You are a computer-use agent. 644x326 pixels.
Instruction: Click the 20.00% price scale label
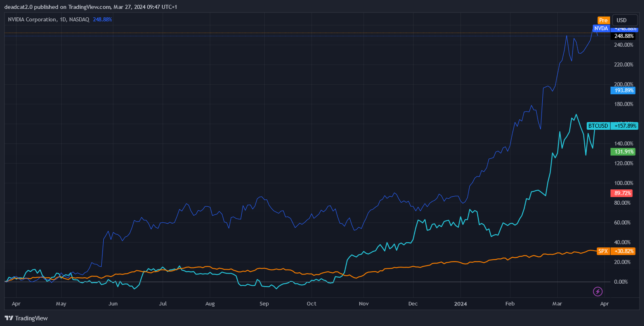tap(622, 262)
